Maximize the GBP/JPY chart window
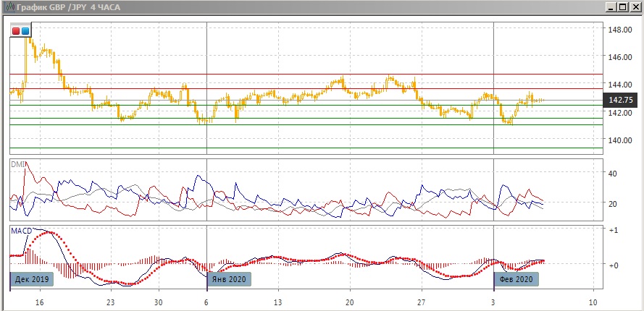644x311 pixels. click(622, 7)
